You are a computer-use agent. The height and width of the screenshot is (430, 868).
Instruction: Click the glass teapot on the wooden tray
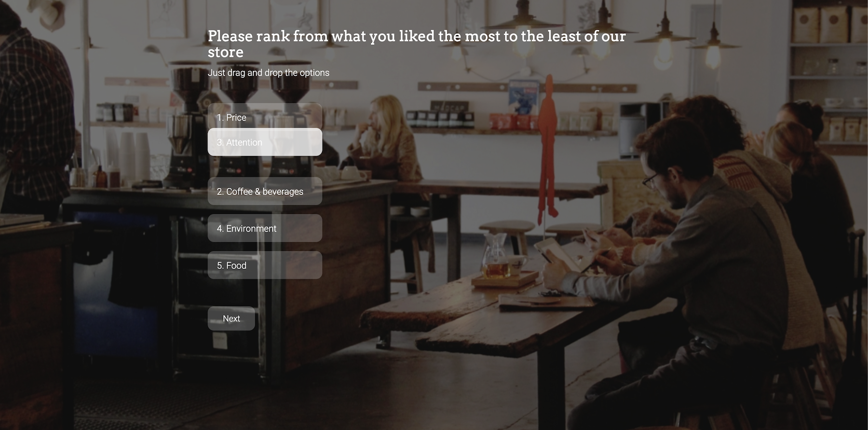click(495, 256)
